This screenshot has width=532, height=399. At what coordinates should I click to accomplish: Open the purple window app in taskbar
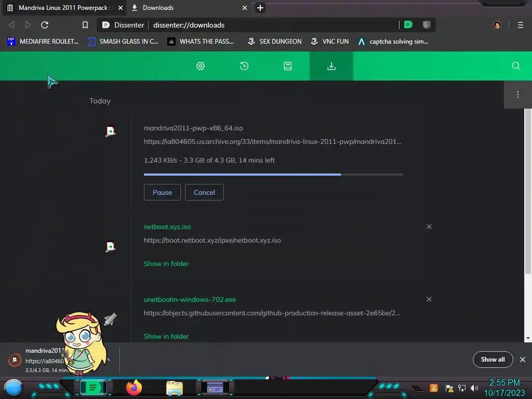coord(215,388)
